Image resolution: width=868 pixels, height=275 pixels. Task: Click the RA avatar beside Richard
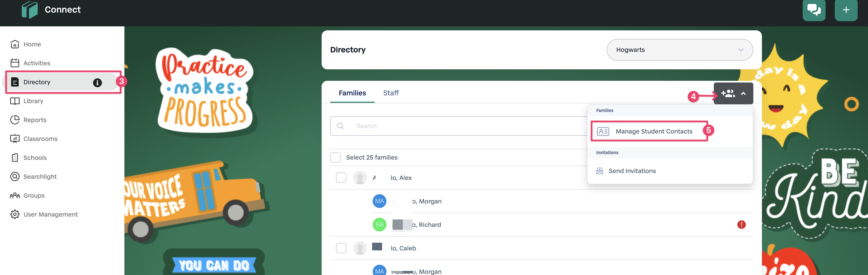tap(380, 225)
